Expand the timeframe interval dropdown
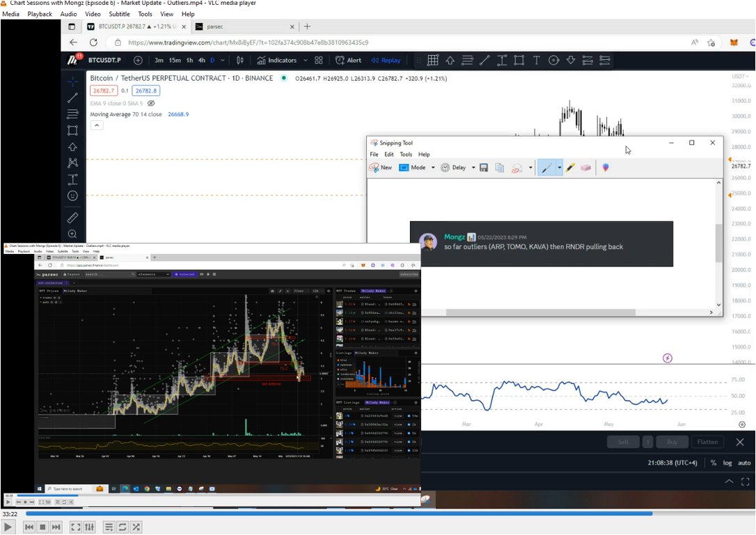The height and width of the screenshot is (535, 756). click(222, 61)
